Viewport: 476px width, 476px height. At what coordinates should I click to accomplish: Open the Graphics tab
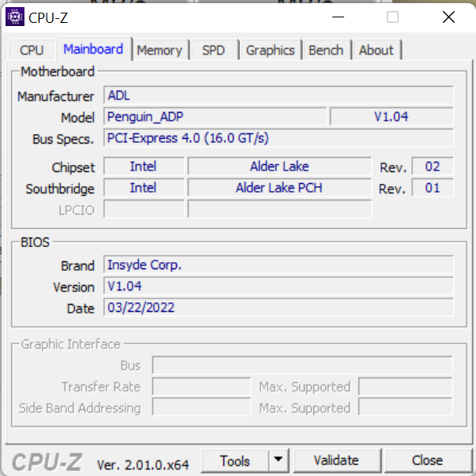tap(270, 50)
